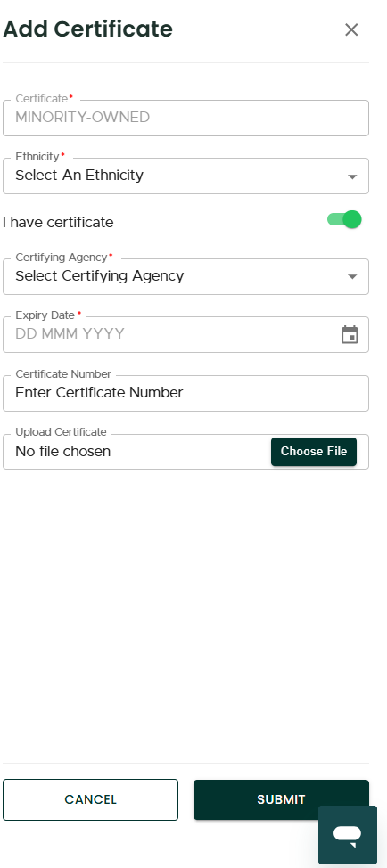
Task: Click the 'Upload Certificate' field label
Action: pos(61,432)
